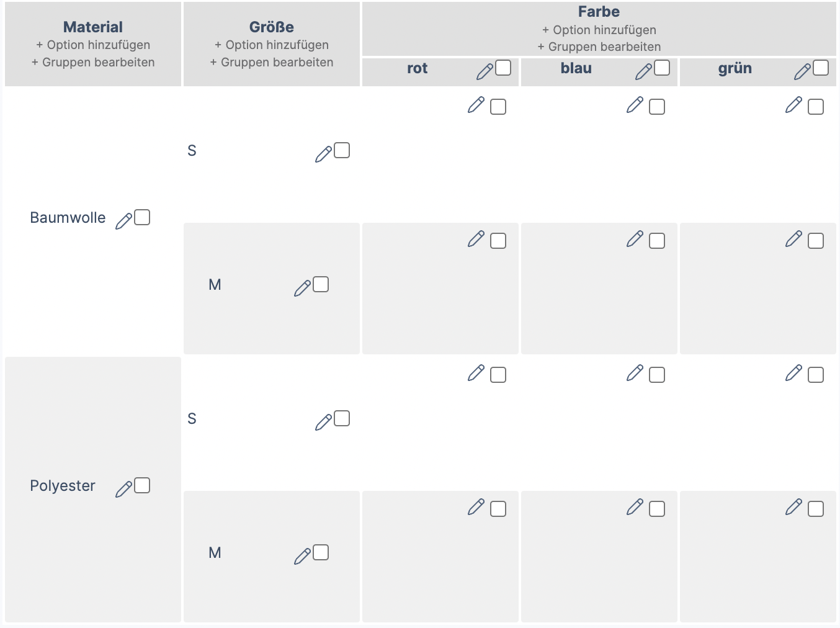Click the pencil icon next to Baumwolle

(123, 220)
